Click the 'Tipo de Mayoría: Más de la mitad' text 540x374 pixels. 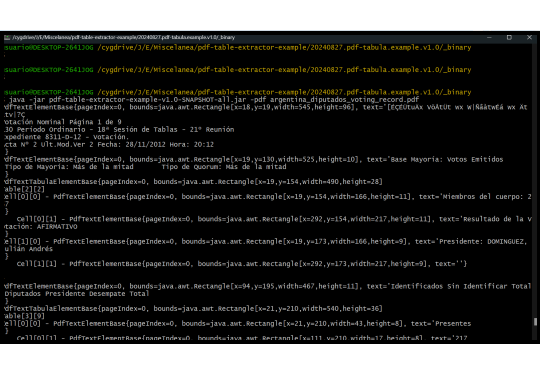(69, 167)
